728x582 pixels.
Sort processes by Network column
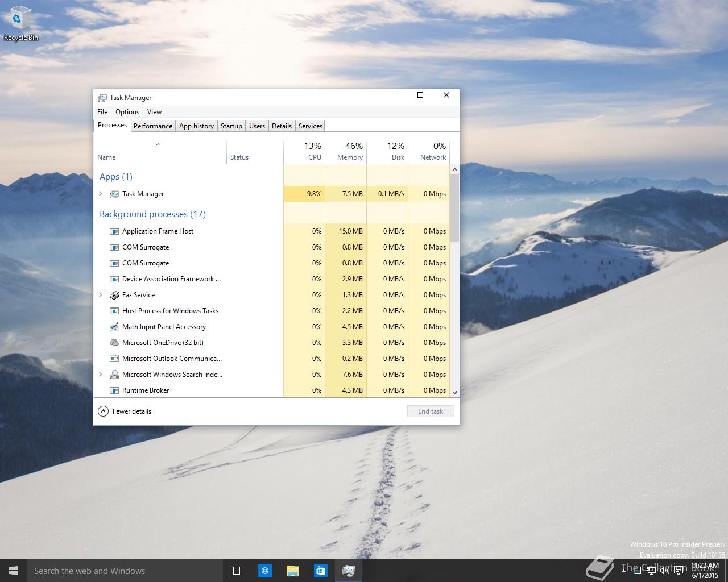(x=429, y=152)
